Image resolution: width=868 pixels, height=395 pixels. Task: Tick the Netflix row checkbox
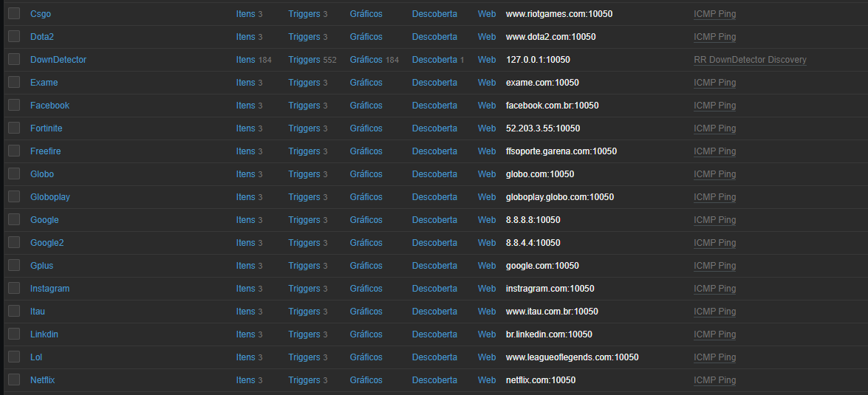(14, 379)
